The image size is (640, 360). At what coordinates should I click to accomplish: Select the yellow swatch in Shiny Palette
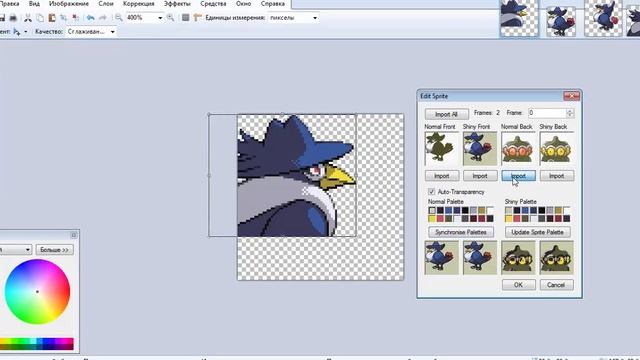coord(509,218)
